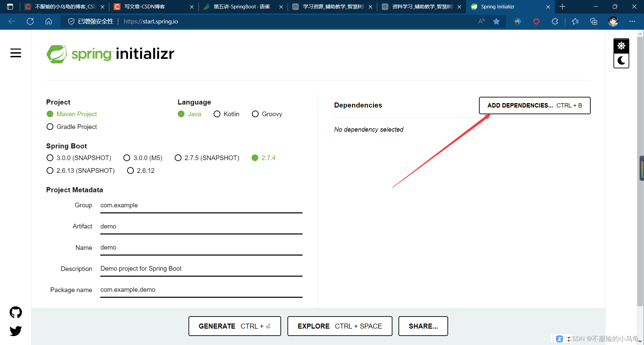
Task: Switch to dark theme with moon icon
Action: pyautogui.click(x=621, y=61)
